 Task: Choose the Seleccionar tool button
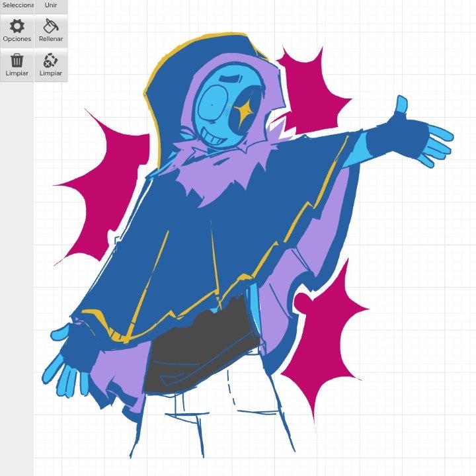17,7
